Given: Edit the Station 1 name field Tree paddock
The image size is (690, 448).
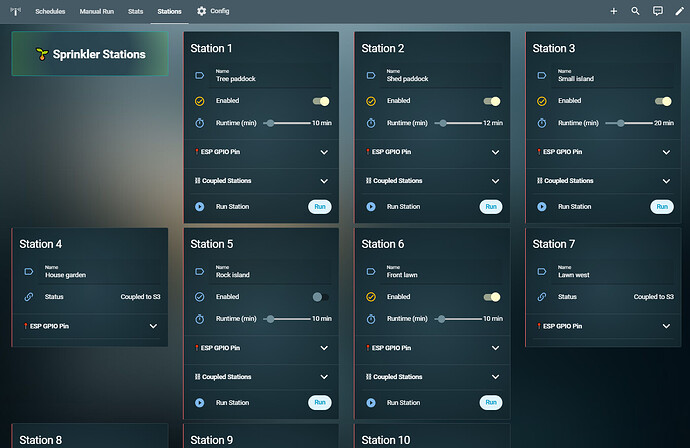Looking at the screenshot, I should (271, 76).
